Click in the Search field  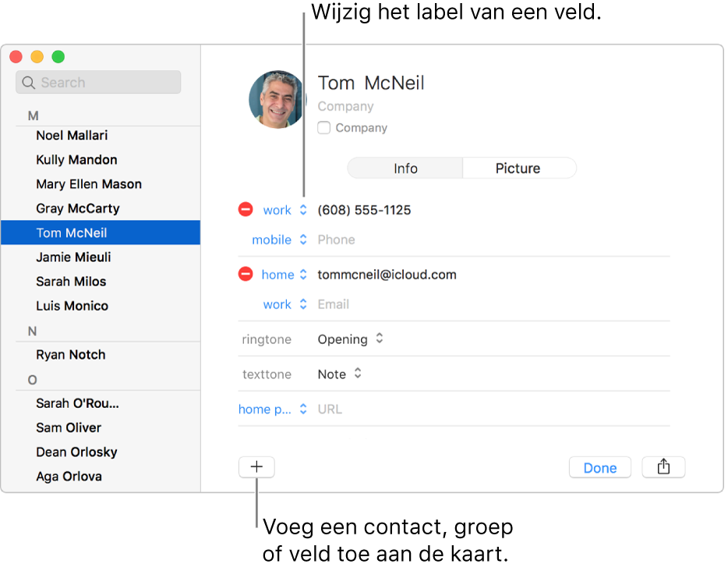[x=98, y=82]
